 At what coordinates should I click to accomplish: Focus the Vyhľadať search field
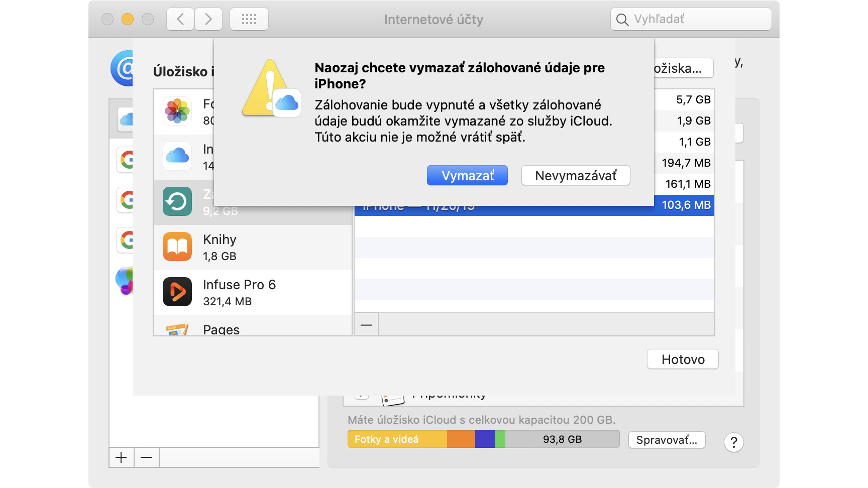point(691,20)
